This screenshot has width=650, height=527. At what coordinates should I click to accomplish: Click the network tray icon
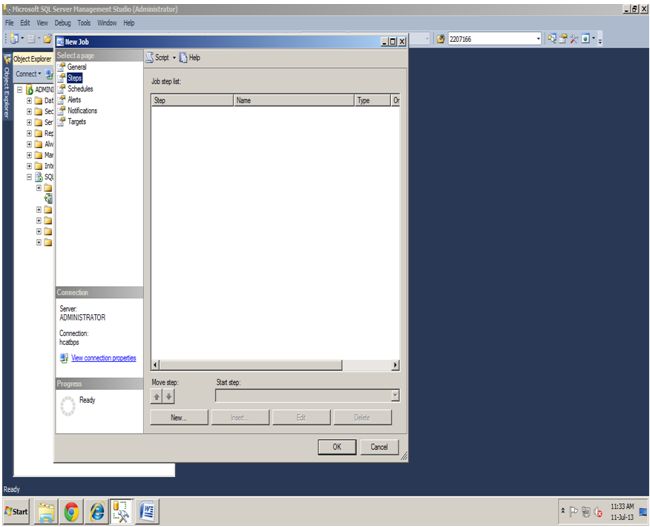(x=586, y=512)
